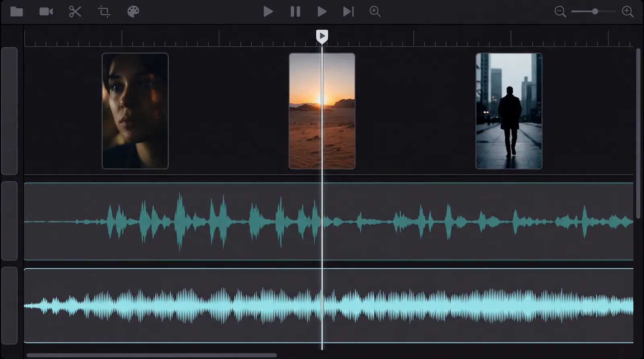Screen dimensions: 644x359
Task: Zoom in the timeline with the plus magnifier
Action: (627, 11)
